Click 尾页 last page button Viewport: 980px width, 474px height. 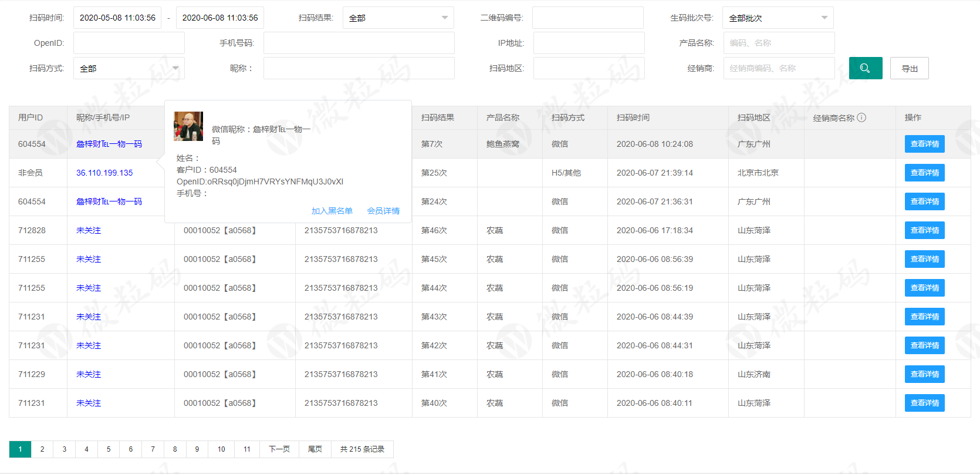tap(315, 449)
